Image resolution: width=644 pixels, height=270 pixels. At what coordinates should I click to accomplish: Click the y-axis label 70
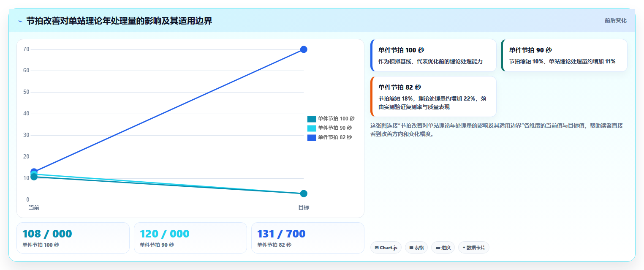pyautogui.click(x=26, y=49)
